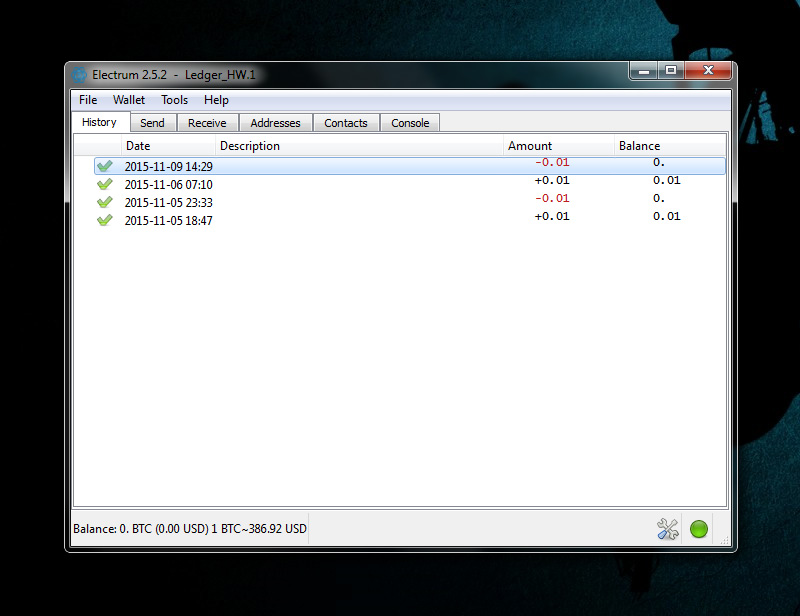800x616 pixels.
Task: Switch to the Addresses tab
Action: (x=276, y=123)
